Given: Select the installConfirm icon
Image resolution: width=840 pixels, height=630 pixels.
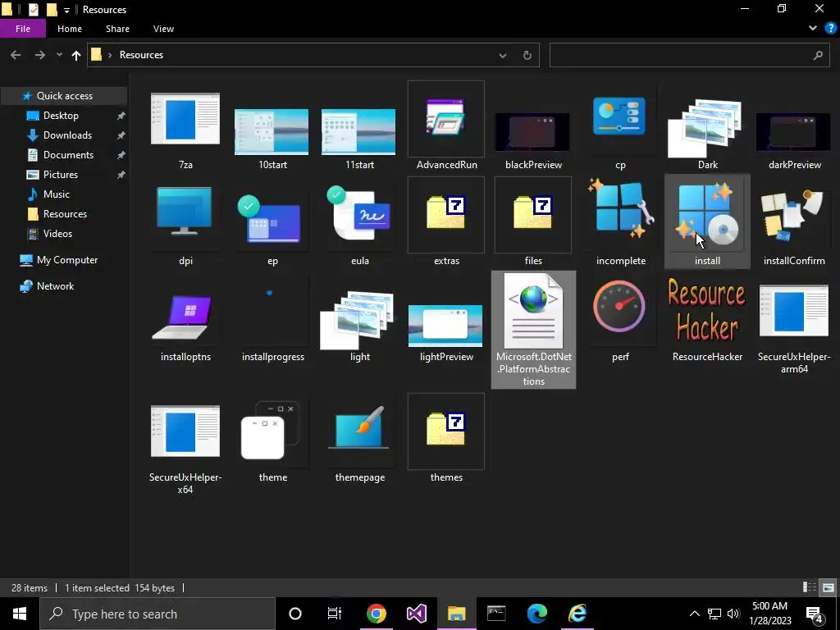Looking at the screenshot, I should tap(793, 214).
